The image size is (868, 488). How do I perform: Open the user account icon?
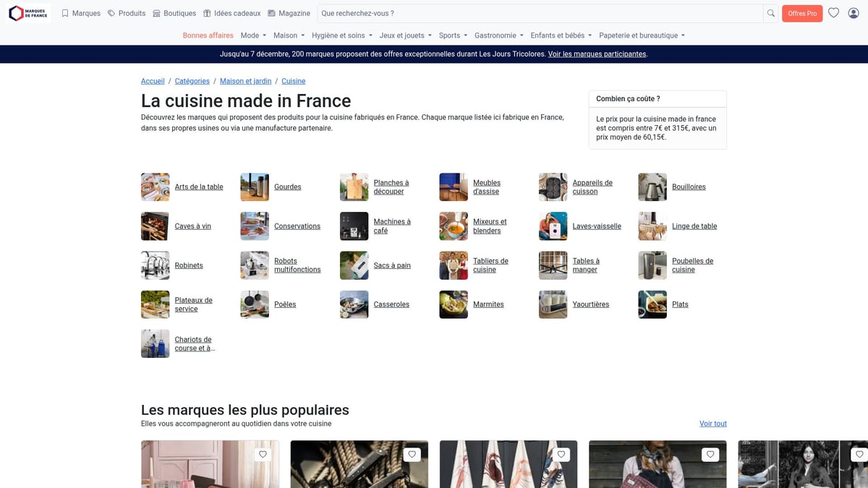854,13
